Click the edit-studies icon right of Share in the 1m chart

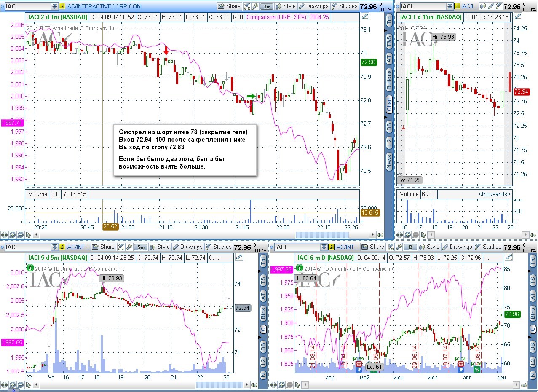coord(247,6)
